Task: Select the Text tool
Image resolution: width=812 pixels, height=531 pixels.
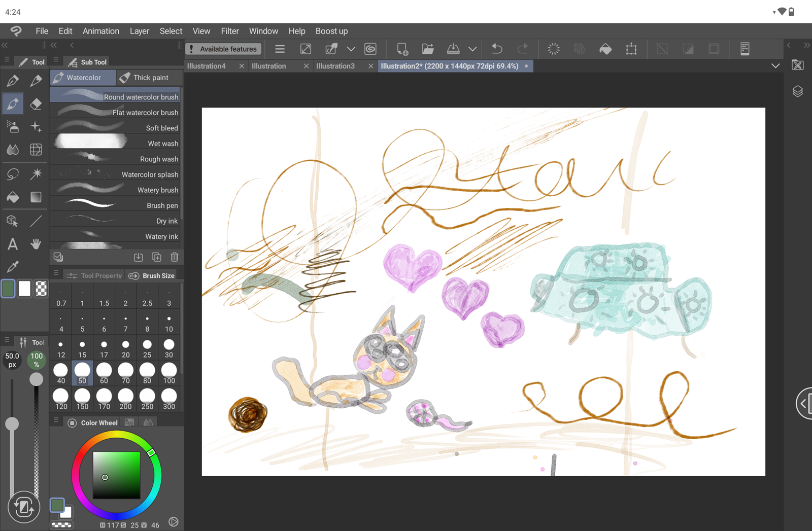Action: coord(13,244)
